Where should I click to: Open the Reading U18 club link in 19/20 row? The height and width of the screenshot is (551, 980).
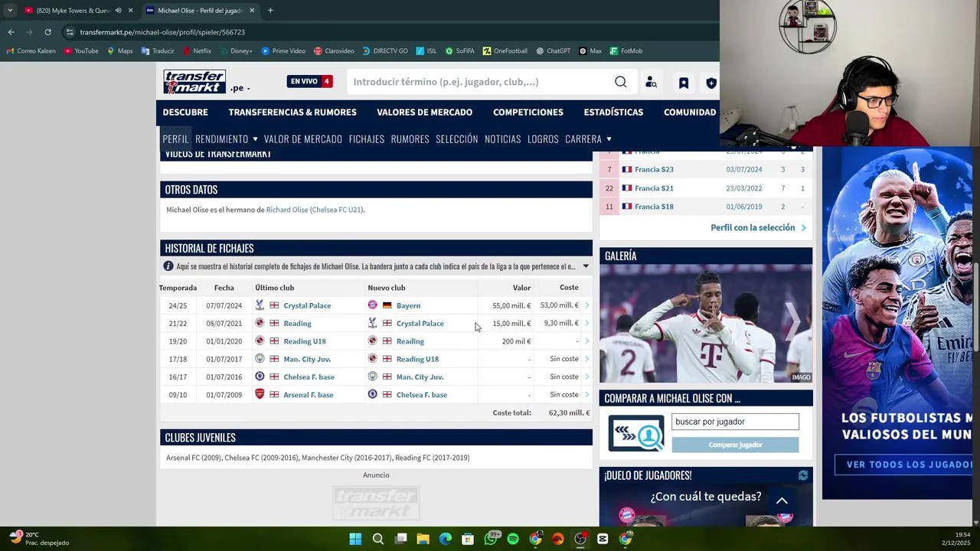tap(305, 341)
